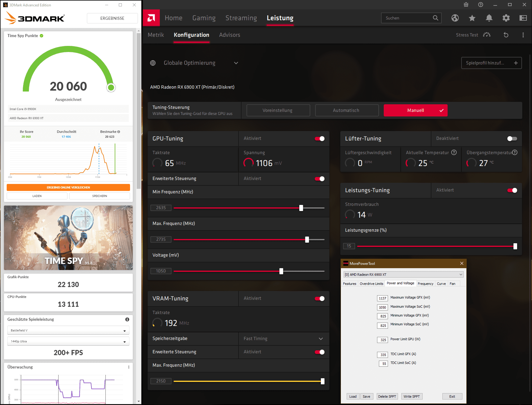The image size is (532, 405).
Task: Click the GPU Max. Frequenz slider handle
Action: tap(307, 240)
